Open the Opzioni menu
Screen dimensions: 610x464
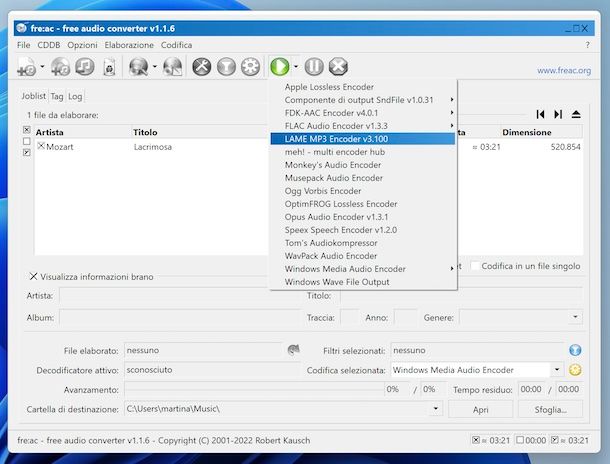tap(82, 45)
